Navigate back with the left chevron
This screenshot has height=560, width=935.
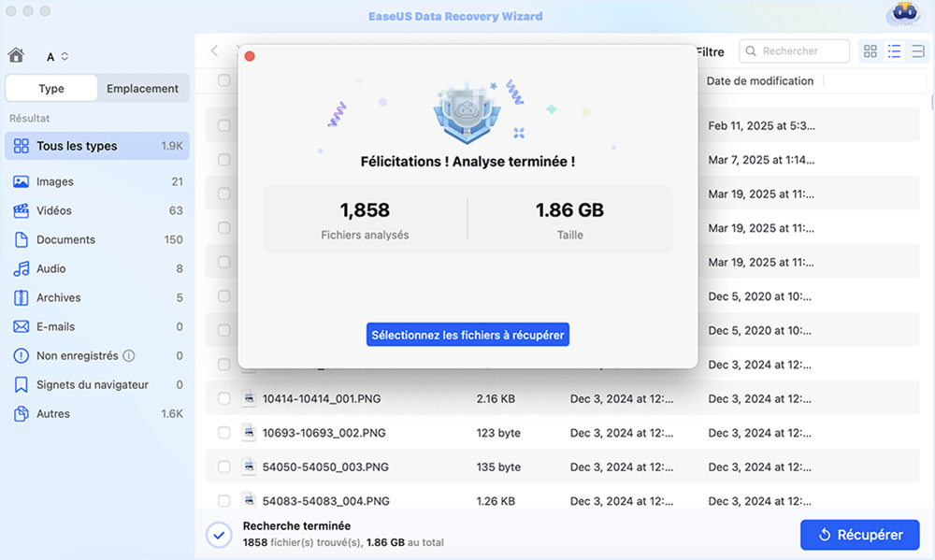pyautogui.click(x=215, y=50)
